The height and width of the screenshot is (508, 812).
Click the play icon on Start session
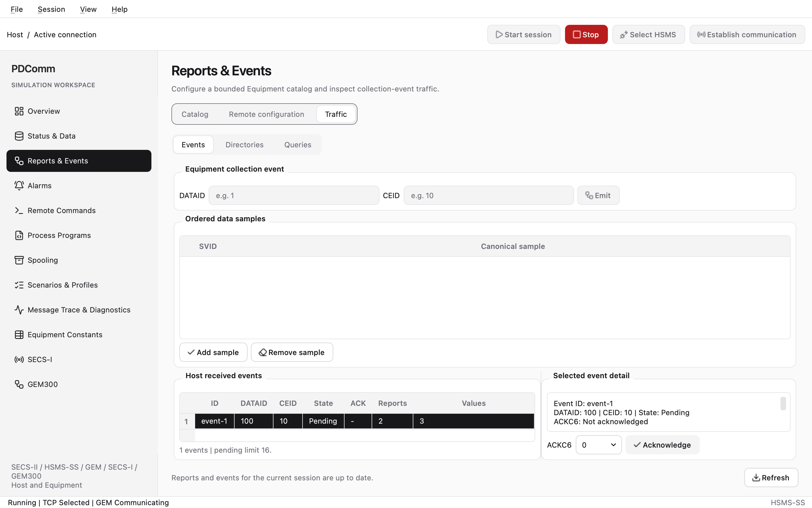pos(499,35)
